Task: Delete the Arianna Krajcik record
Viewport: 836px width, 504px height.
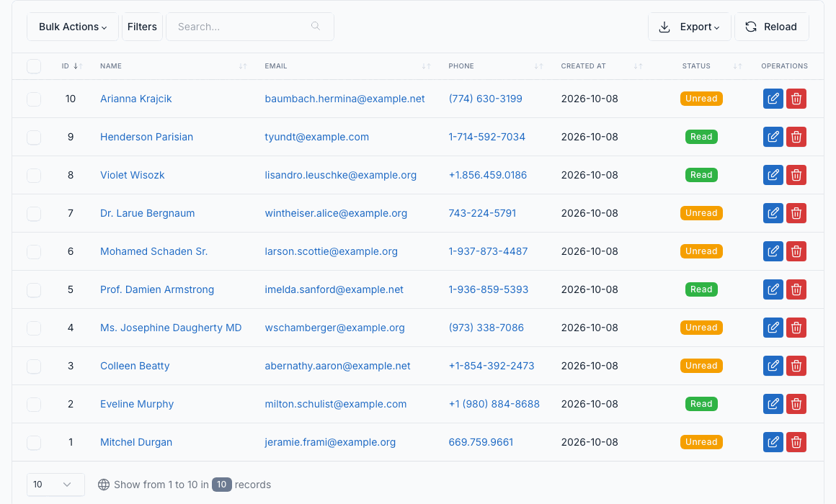Action: (x=796, y=99)
